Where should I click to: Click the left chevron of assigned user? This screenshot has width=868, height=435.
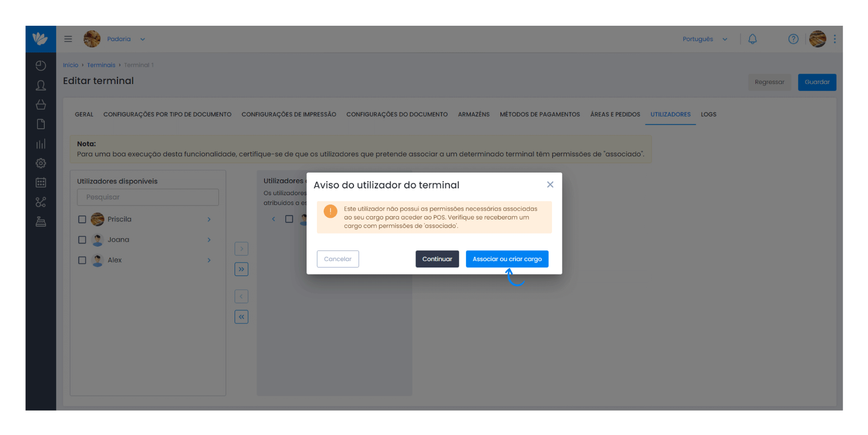point(273,219)
